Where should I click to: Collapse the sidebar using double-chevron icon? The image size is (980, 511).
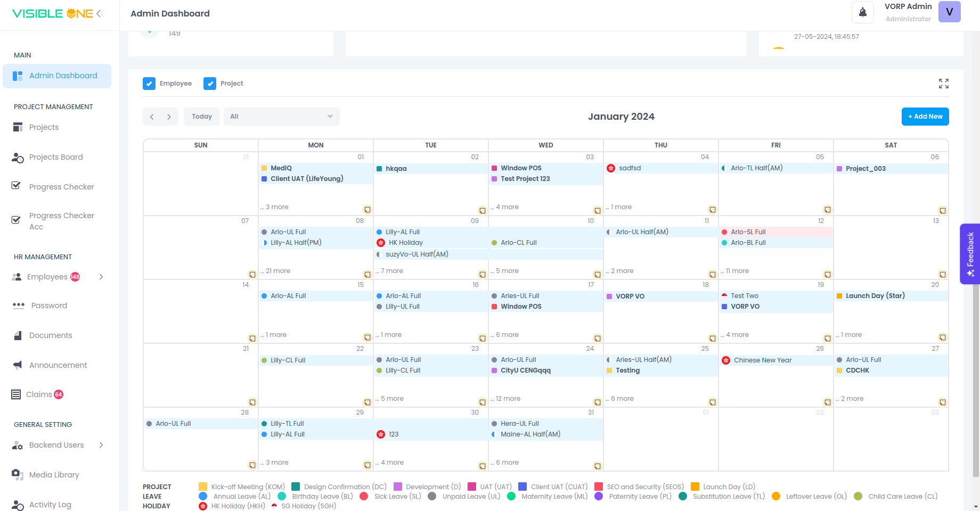100,14
